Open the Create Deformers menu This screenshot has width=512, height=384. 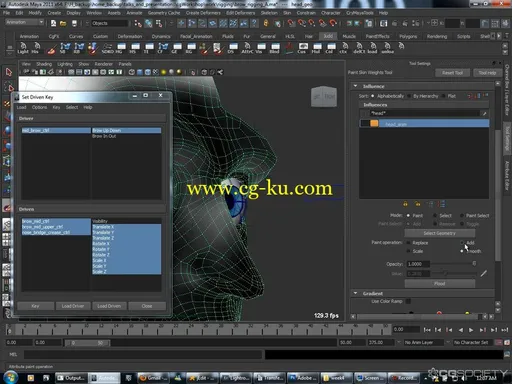click(x=203, y=13)
